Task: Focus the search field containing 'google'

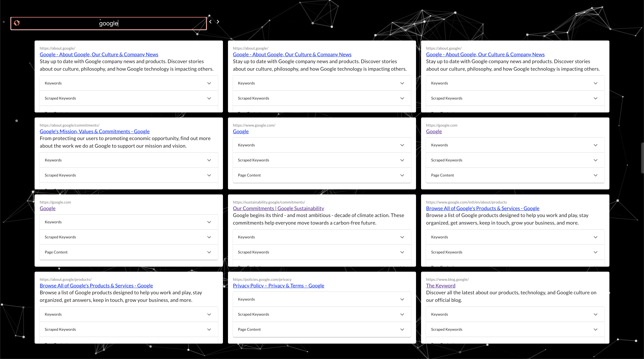Action: [108, 23]
